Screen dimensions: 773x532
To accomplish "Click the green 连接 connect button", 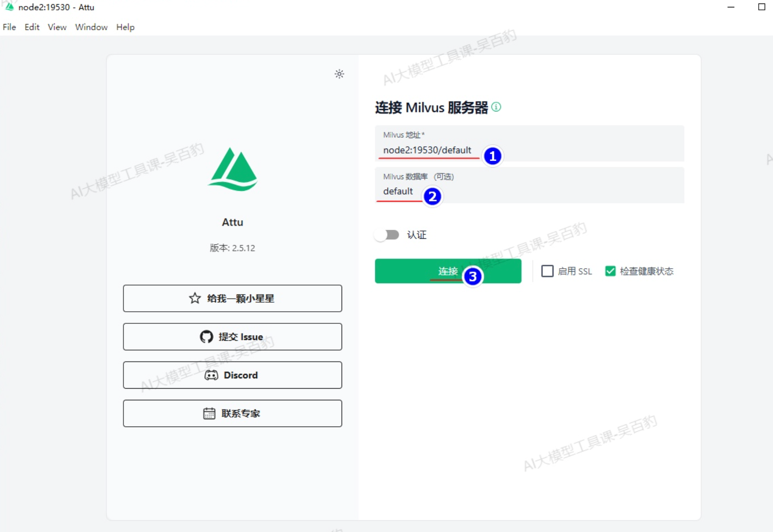I will pos(448,271).
